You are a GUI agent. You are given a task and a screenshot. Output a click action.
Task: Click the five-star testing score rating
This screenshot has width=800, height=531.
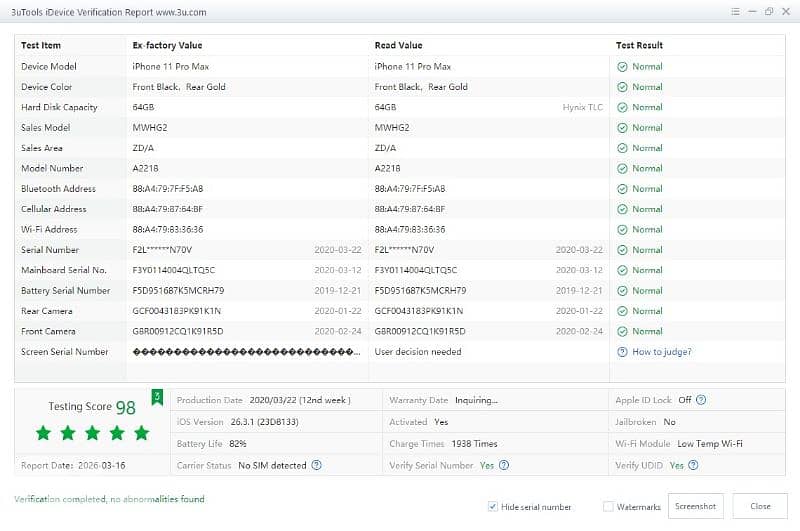tap(92, 433)
